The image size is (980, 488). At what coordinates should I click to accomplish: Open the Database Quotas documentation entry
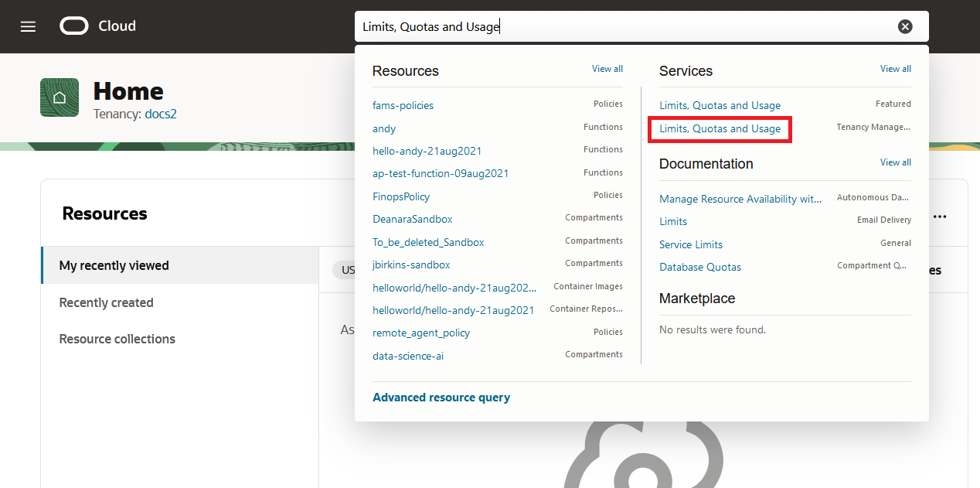700,266
